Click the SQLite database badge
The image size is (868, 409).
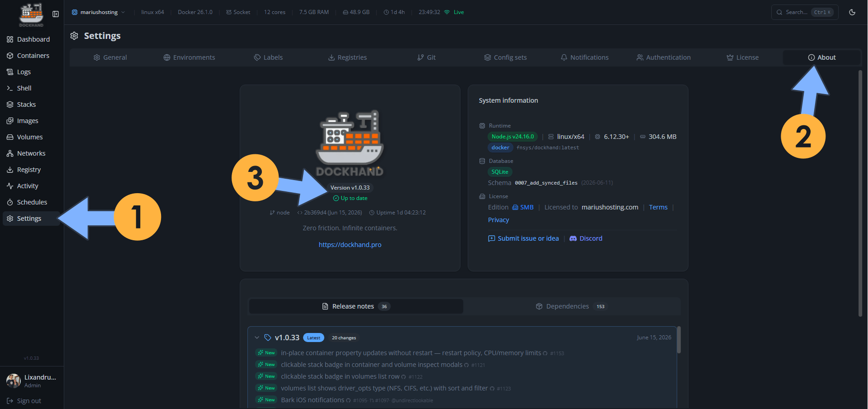(500, 172)
